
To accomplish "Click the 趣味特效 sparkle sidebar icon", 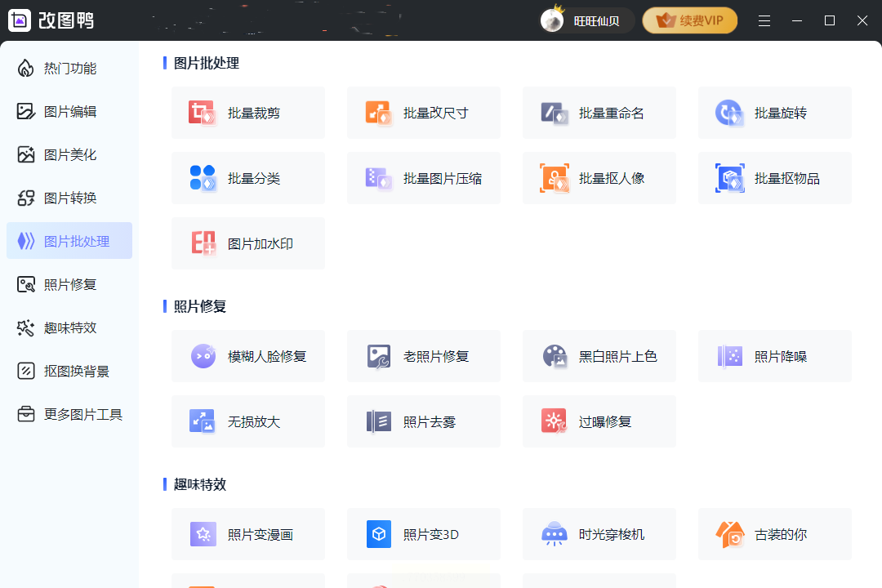I will pos(25,327).
